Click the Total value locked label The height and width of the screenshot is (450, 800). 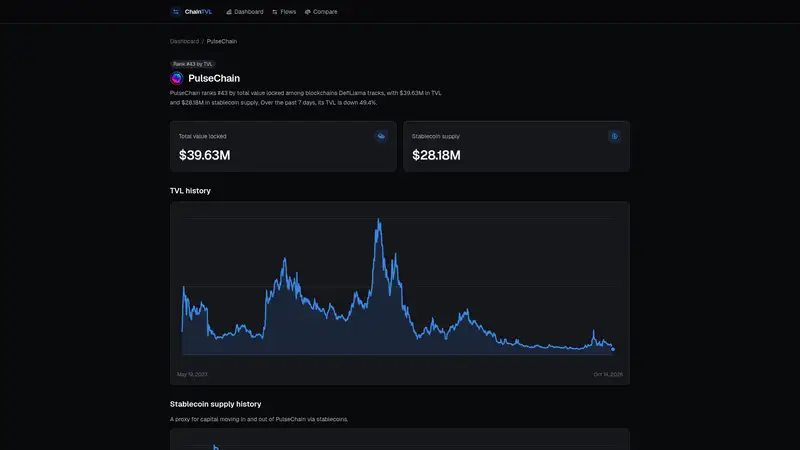click(203, 136)
